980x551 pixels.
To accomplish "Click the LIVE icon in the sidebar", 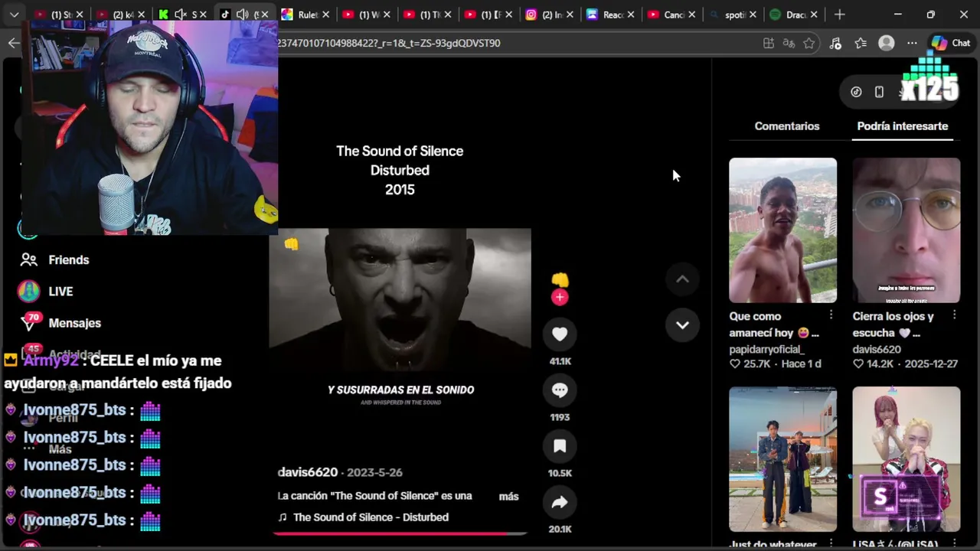I will (29, 292).
